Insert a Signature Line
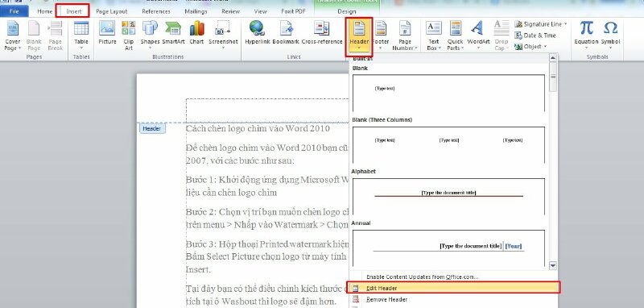Screen dimensions: 644x308 pos(538,24)
